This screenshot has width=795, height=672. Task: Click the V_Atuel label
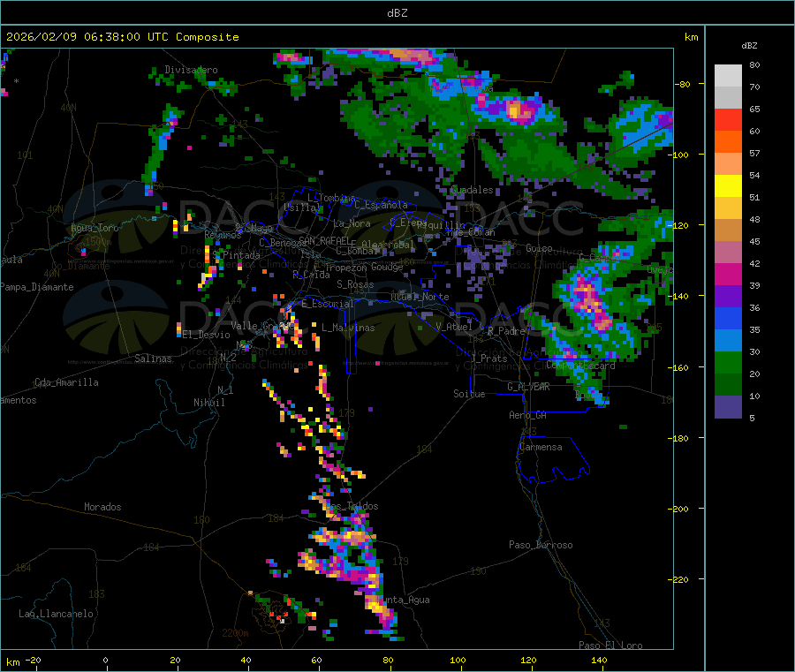pyautogui.click(x=454, y=327)
